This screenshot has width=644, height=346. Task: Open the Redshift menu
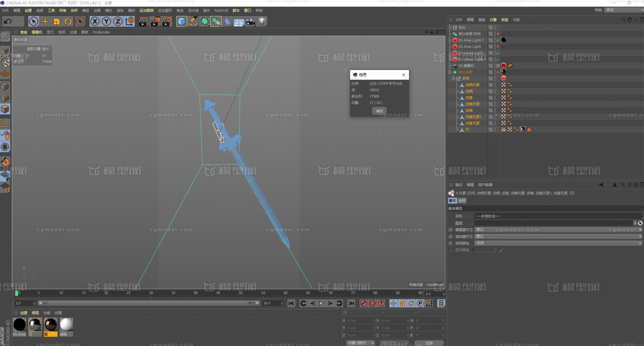(221, 10)
